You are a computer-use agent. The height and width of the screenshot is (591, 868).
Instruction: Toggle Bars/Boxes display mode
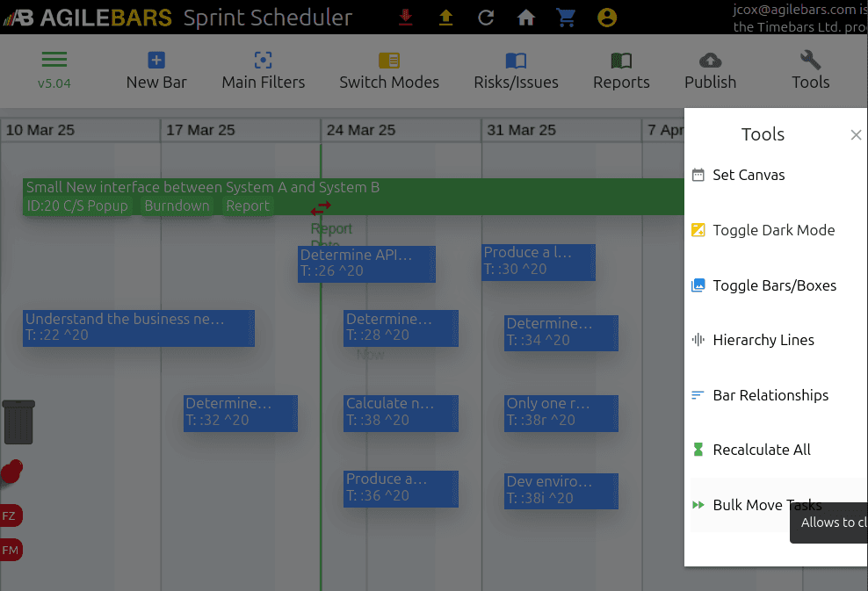(x=776, y=285)
